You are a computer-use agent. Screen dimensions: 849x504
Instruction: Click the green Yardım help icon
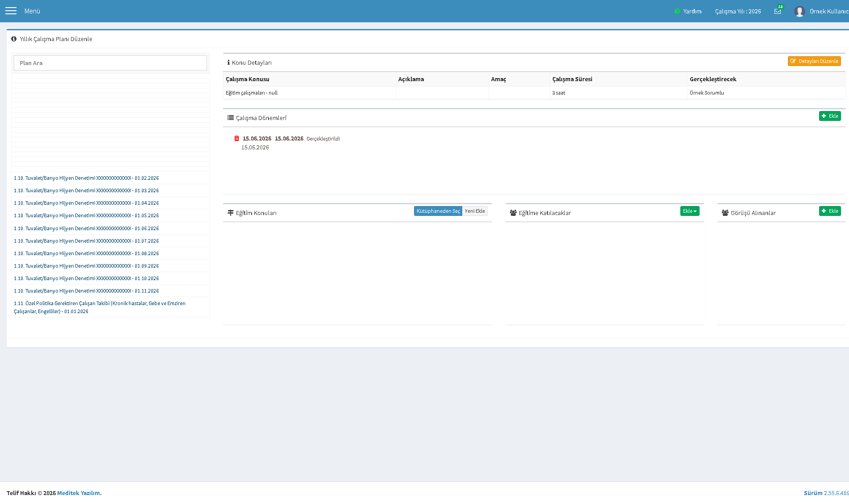pyautogui.click(x=677, y=11)
